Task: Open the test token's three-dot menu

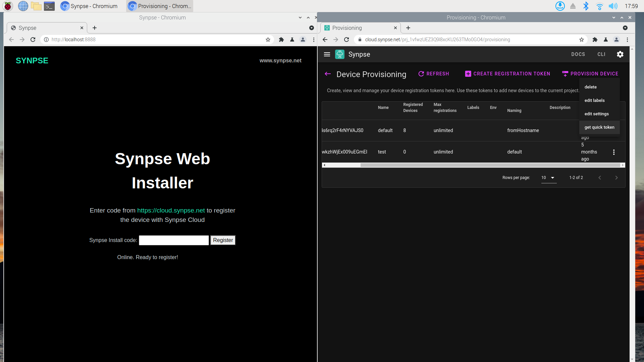Action: coord(614,152)
